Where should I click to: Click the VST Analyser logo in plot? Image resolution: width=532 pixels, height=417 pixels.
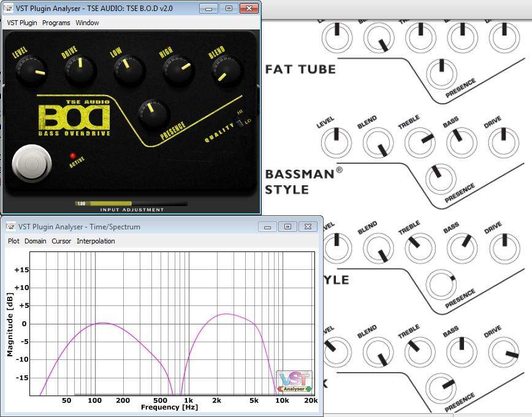click(294, 381)
